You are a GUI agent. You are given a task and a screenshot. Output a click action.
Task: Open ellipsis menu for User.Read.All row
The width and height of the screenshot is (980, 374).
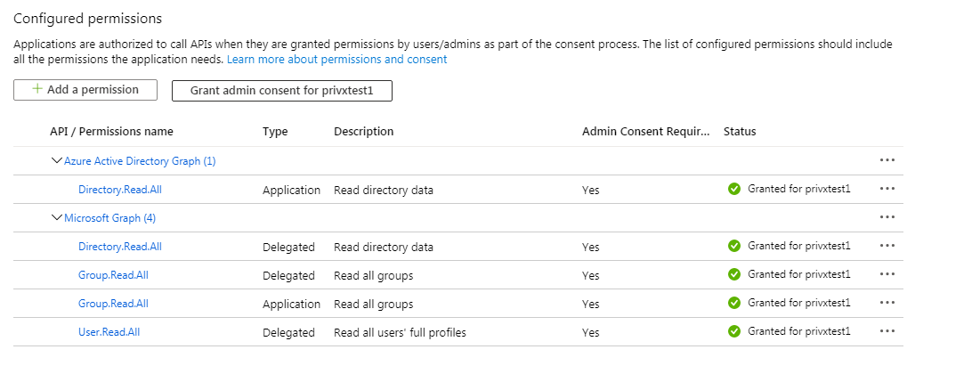[886, 331]
